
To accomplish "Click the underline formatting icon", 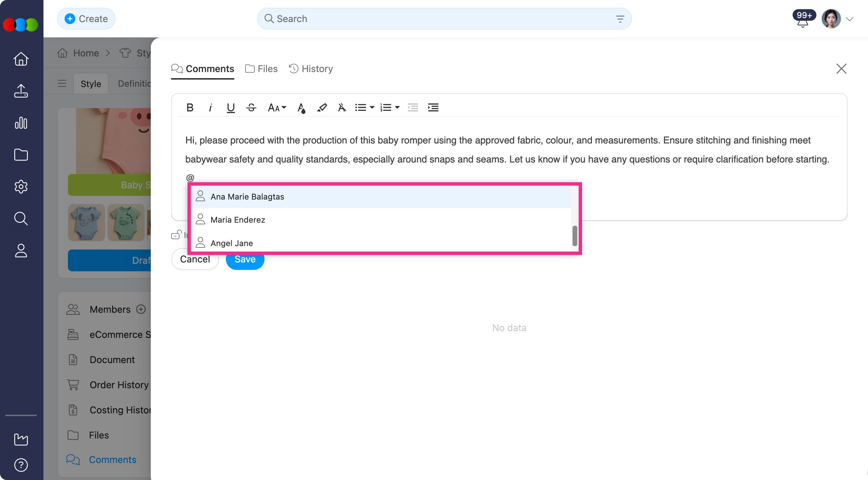I will [x=231, y=108].
